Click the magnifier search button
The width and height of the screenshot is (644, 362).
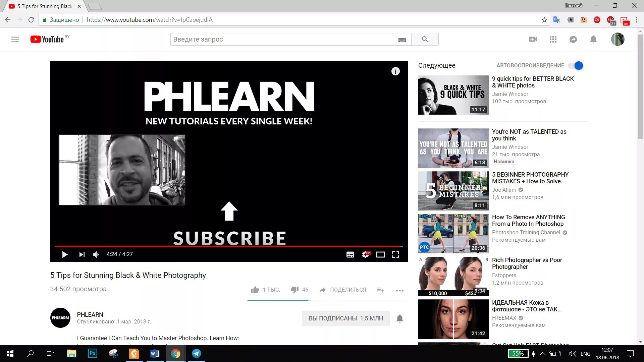425,39
